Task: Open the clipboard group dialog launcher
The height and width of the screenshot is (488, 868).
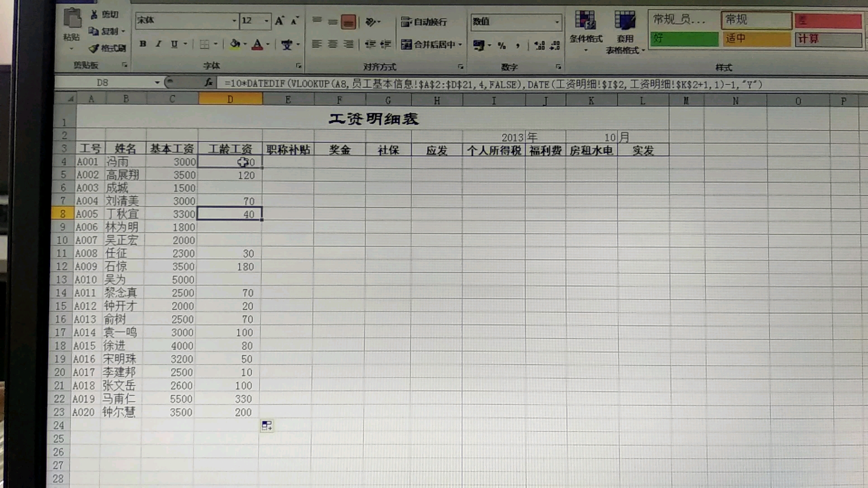Action: click(124, 66)
